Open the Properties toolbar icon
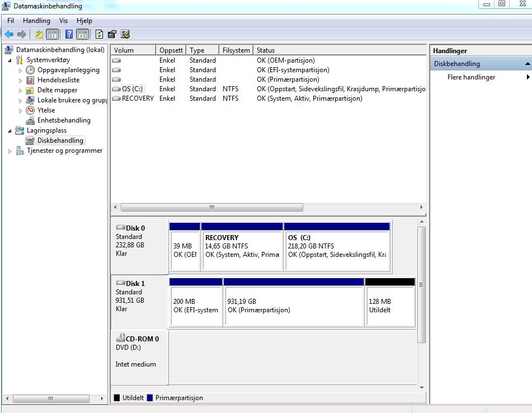Screen dimensions: 532x413 click(112, 34)
